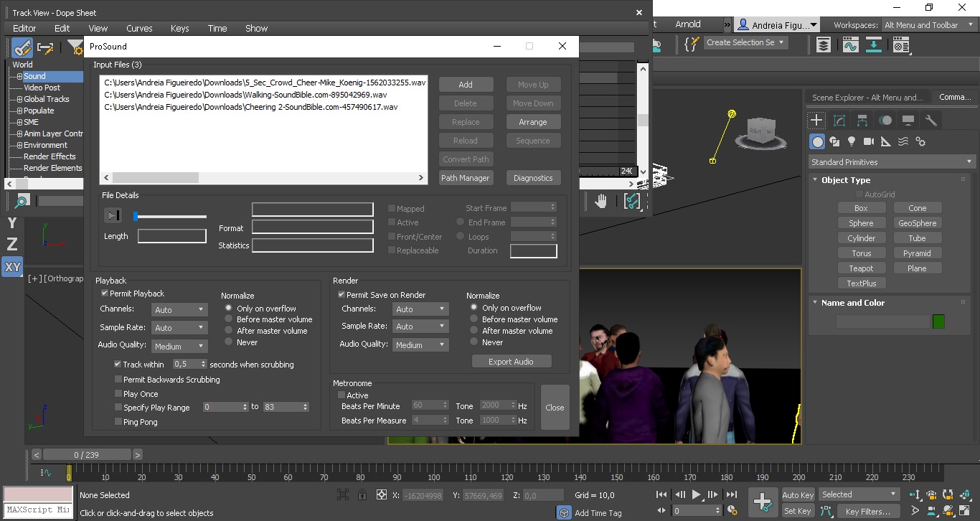Click the play sound preview icon in File Details
980x521 pixels.
(113, 215)
